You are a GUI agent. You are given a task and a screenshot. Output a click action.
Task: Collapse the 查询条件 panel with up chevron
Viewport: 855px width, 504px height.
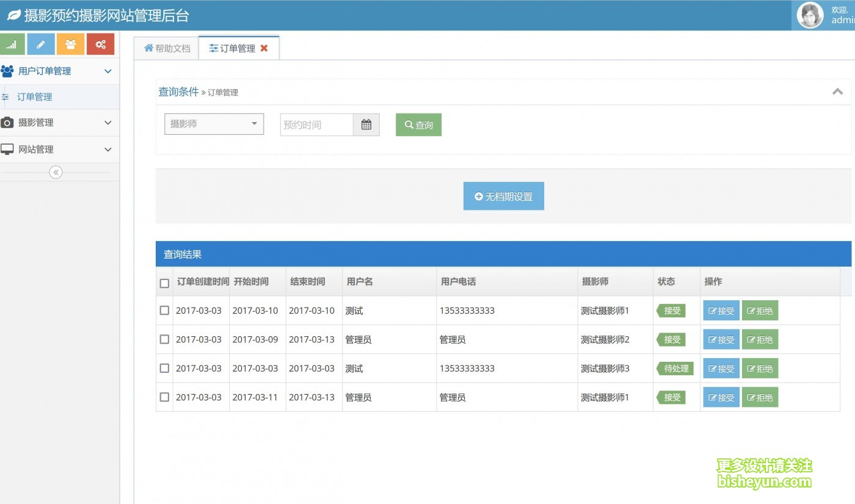(837, 92)
